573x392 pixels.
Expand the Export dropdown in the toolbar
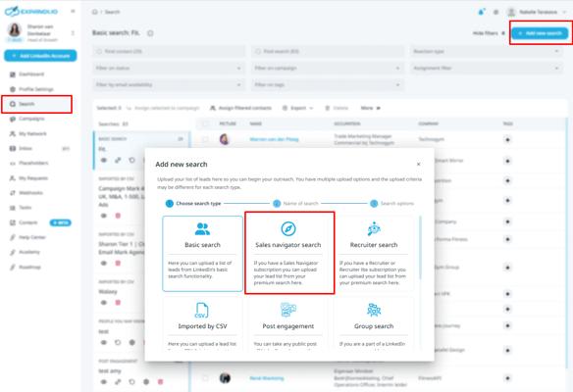(x=298, y=108)
